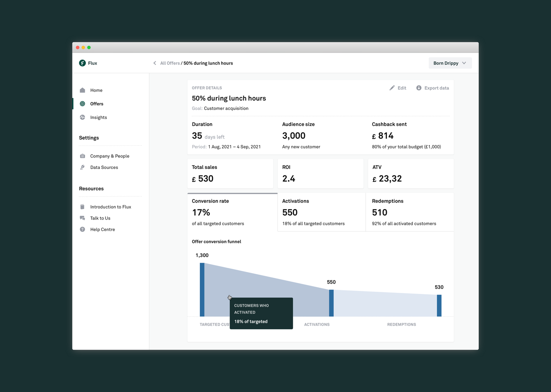This screenshot has height=392, width=551.
Task: Open Data Sources settings
Action: [104, 168]
